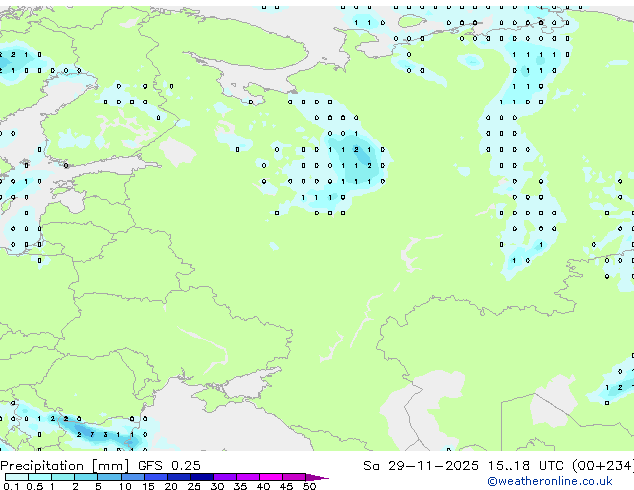This screenshot has height=490, width=634.
Task: Pick the 40–45 mm magenta legend swatch
Action: [271, 477]
